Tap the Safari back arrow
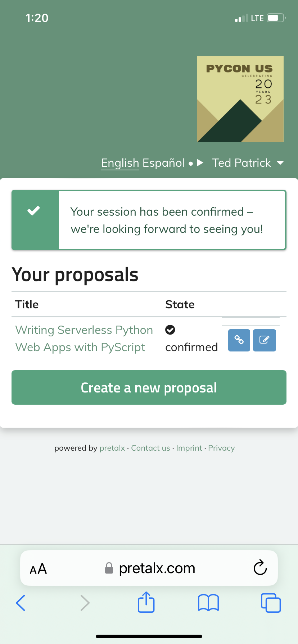This screenshot has width=298, height=644. point(21,602)
